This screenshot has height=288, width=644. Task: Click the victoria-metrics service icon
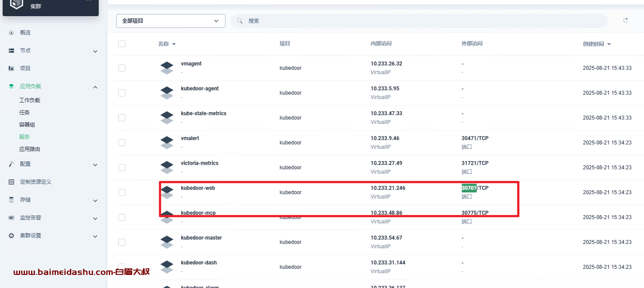click(167, 168)
